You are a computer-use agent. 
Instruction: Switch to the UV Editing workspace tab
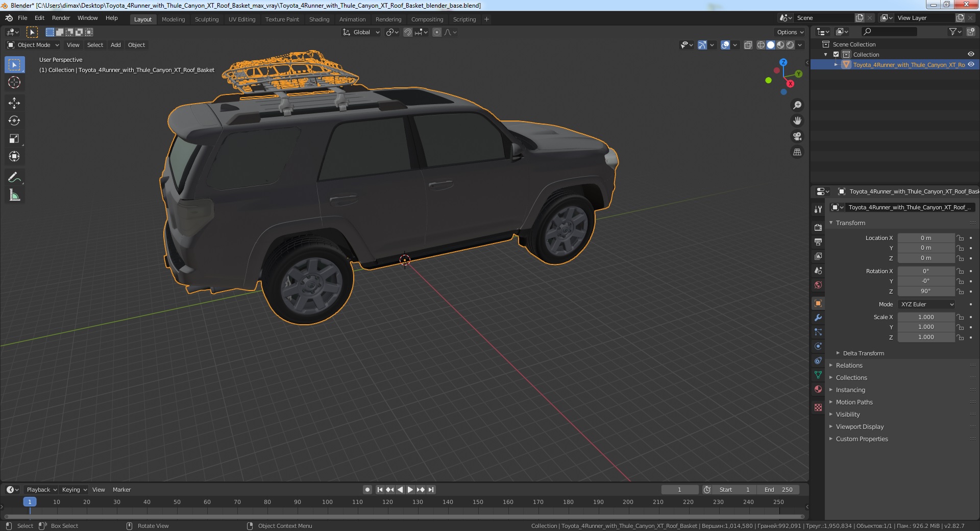point(242,19)
